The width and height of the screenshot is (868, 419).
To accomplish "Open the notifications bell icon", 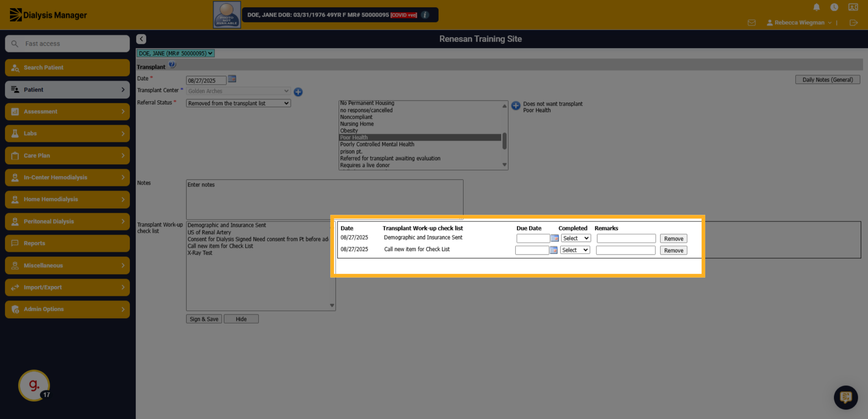I will pos(816,7).
